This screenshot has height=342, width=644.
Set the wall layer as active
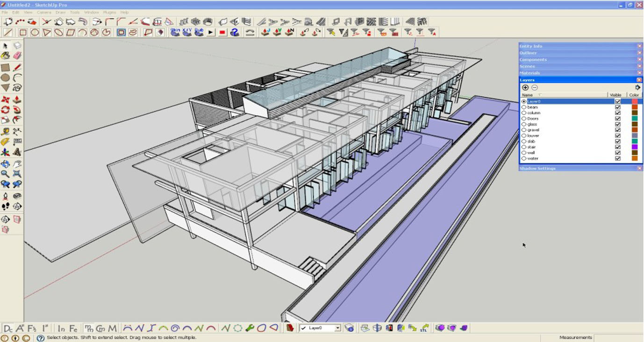click(524, 153)
